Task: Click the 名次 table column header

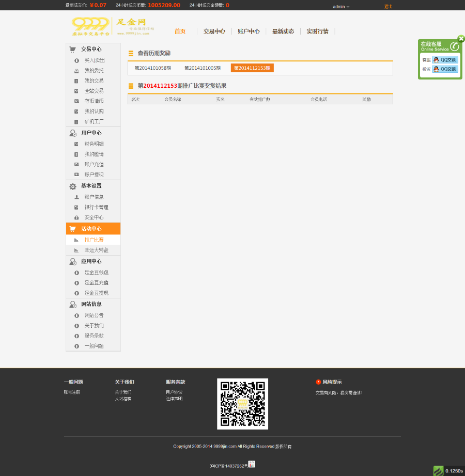Action: [x=135, y=99]
